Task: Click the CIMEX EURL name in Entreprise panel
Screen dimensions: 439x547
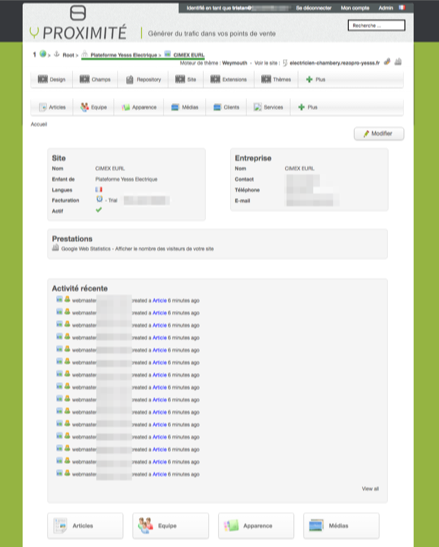Action: [x=299, y=168]
